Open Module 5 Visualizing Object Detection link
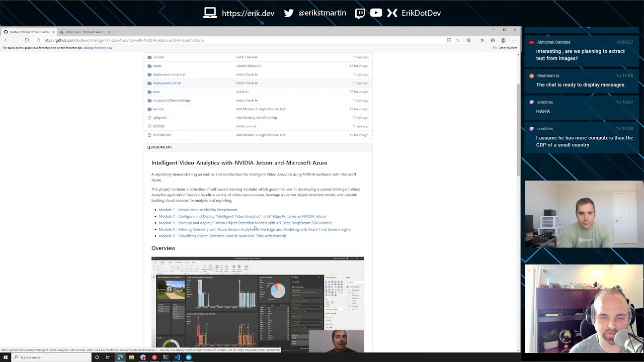644x362 pixels. coord(222,236)
